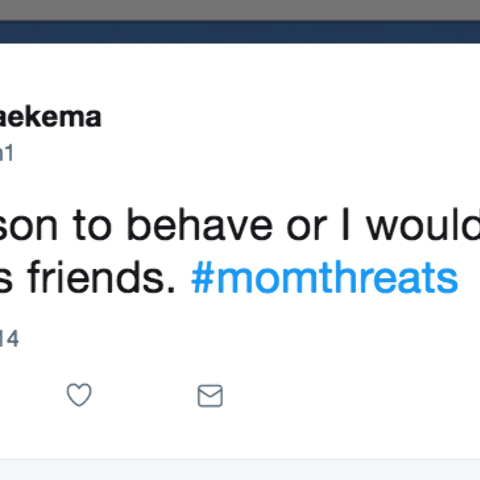Click the capital 'I' in the tweet text

[x=346, y=224]
